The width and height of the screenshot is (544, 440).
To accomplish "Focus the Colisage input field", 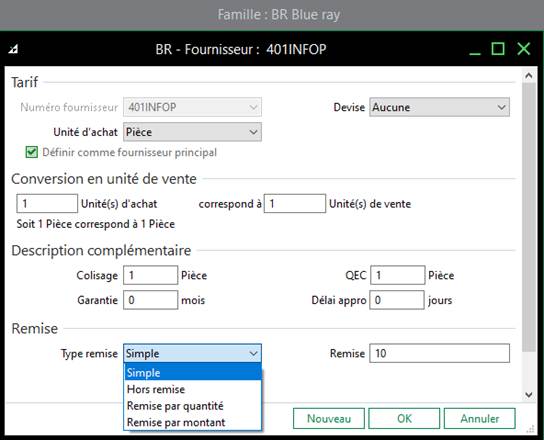I will pos(151,275).
